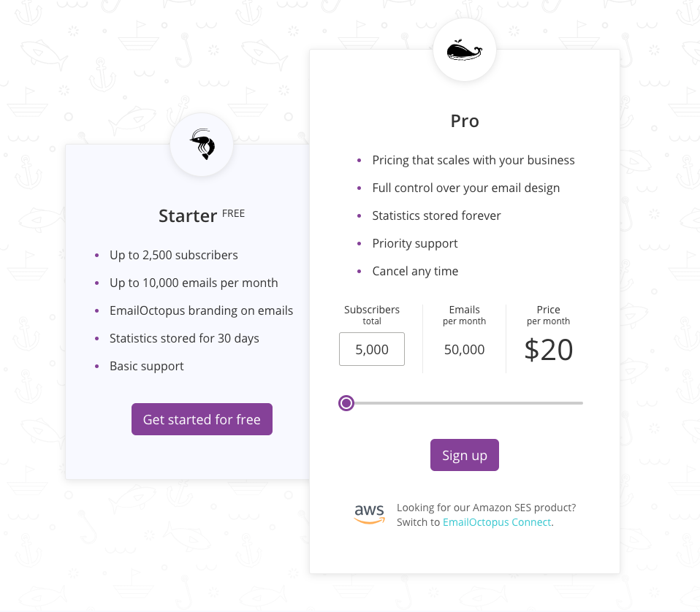The height and width of the screenshot is (612, 700).
Task: Click the 50,000 emails per month value
Action: pos(464,350)
